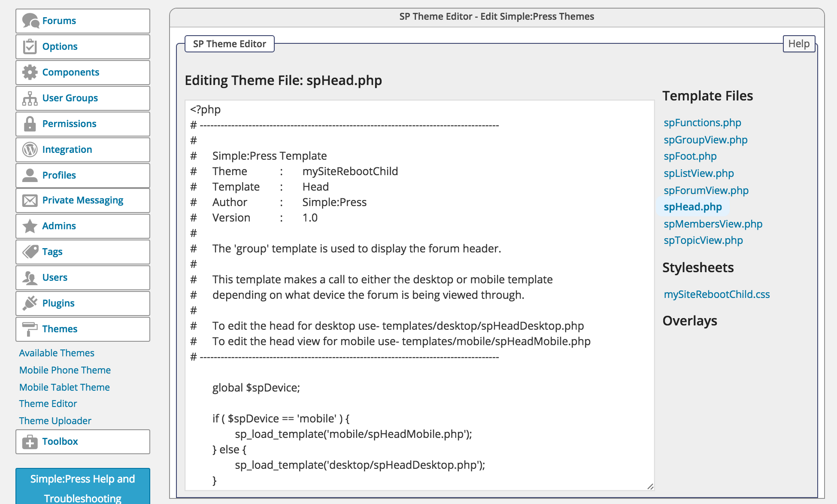Click inside the theme code textarea
The width and height of the screenshot is (837, 504).
[x=419, y=295]
